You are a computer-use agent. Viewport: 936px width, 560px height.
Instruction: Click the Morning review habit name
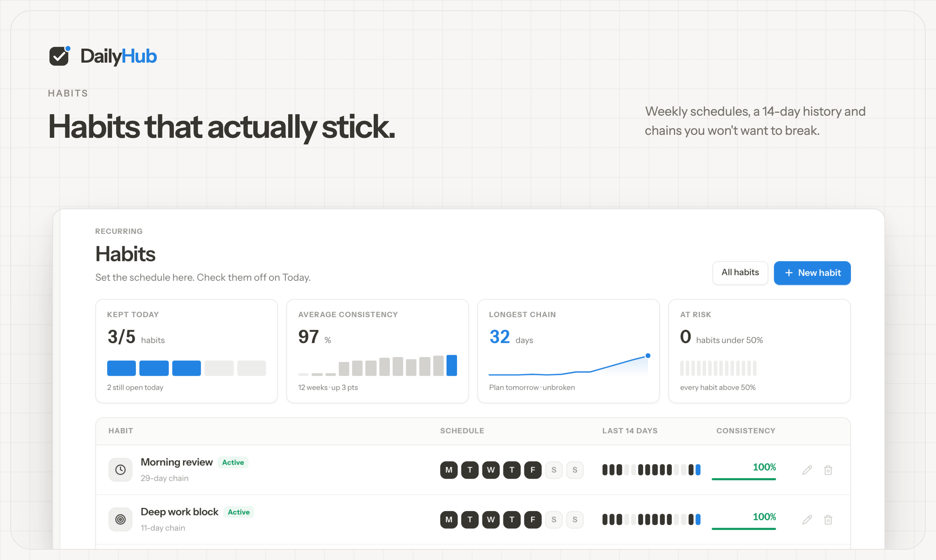pyautogui.click(x=177, y=462)
